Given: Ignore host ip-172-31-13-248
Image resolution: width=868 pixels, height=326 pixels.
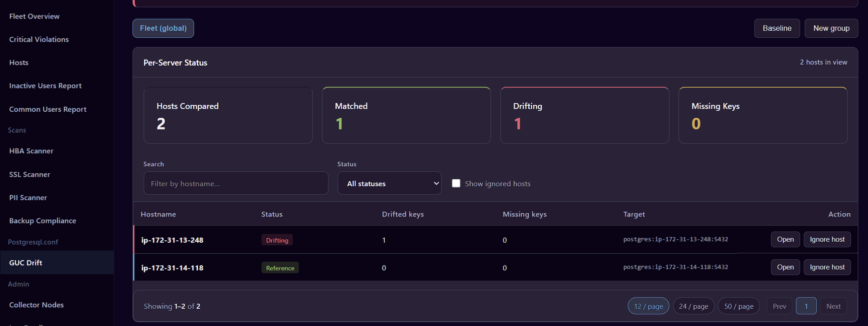Looking at the screenshot, I should pyautogui.click(x=827, y=239).
